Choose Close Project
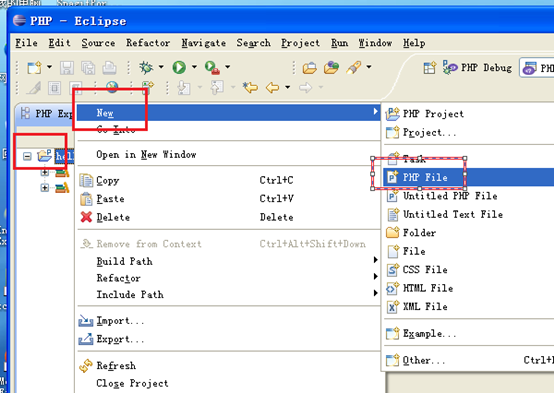The width and height of the screenshot is (554, 393). pyautogui.click(x=229, y=383)
